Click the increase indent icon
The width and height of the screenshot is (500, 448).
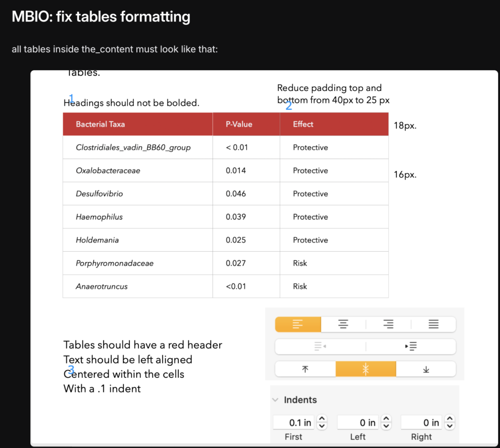tap(411, 346)
